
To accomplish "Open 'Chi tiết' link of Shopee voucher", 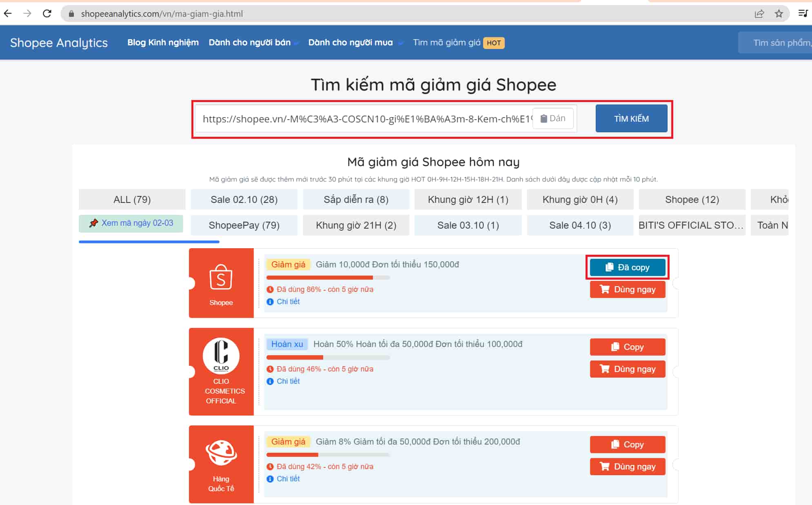I will pos(288,302).
